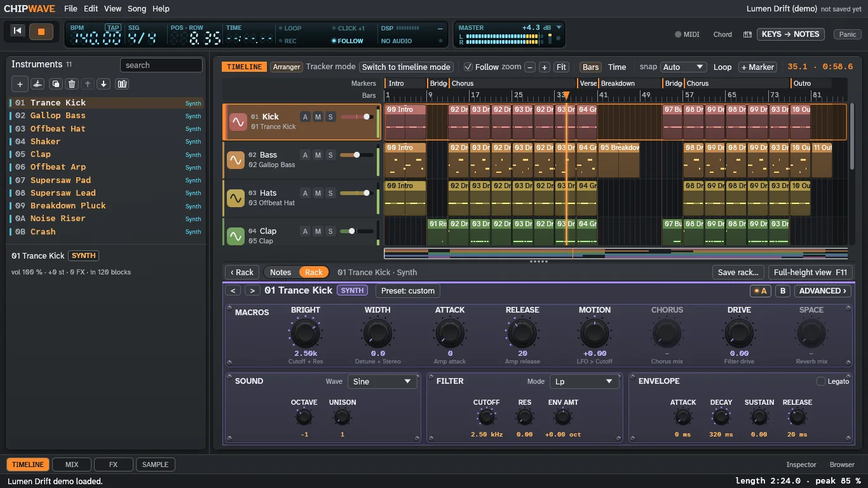Click the Bass track waveform icon
This screenshot has height=488, width=868.
click(x=236, y=160)
